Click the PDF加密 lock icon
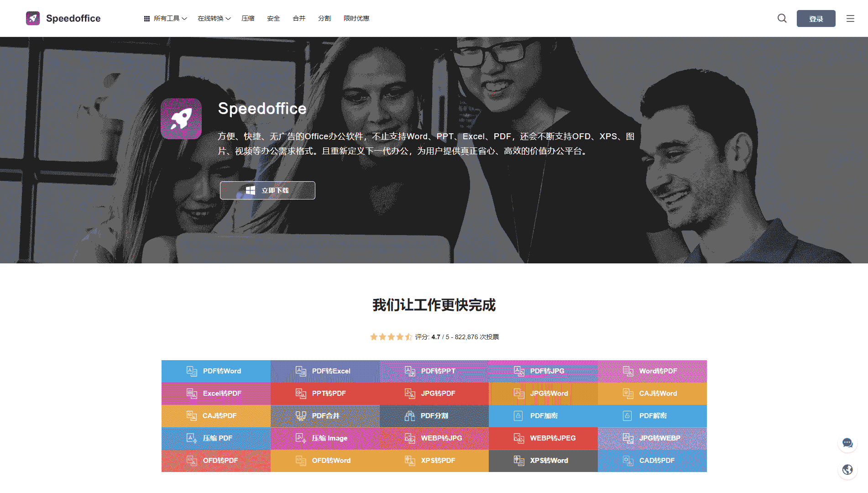The height and width of the screenshot is (493, 868). tap(518, 416)
